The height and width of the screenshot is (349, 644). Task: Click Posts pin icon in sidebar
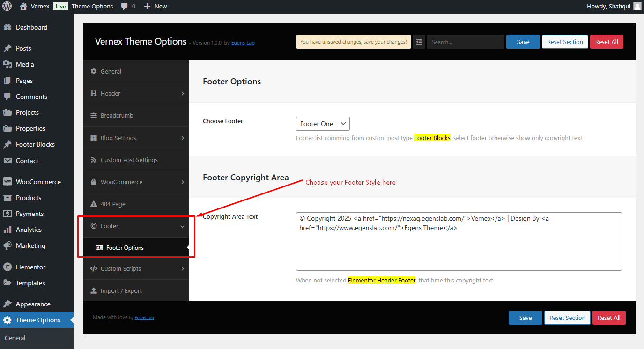[7, 48]
